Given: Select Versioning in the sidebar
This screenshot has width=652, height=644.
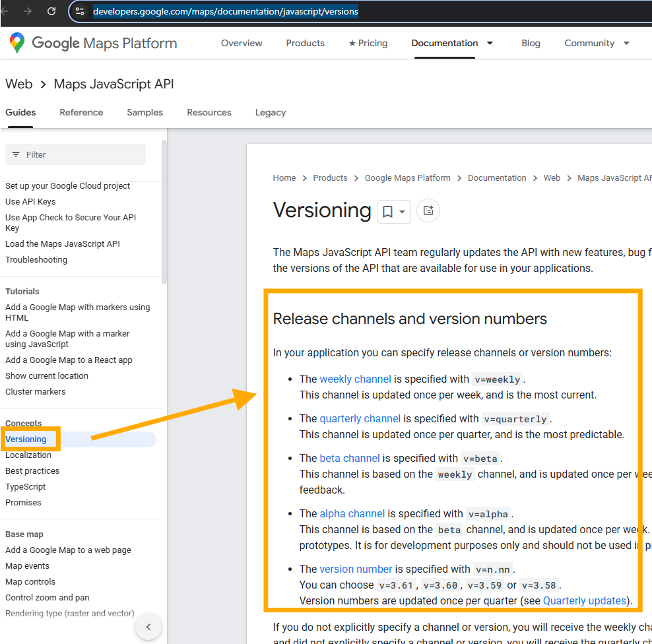Looking at the screenshot, I should coord(26,439).
